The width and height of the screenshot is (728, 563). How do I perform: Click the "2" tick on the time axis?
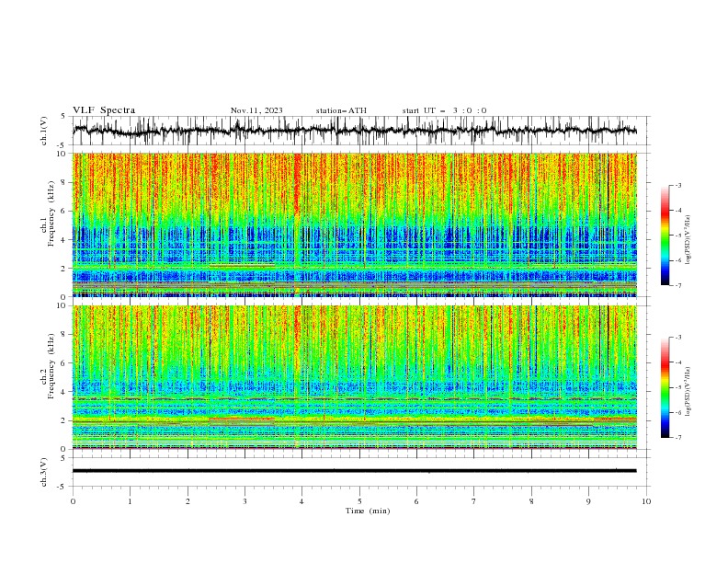(x=188, y=501)
